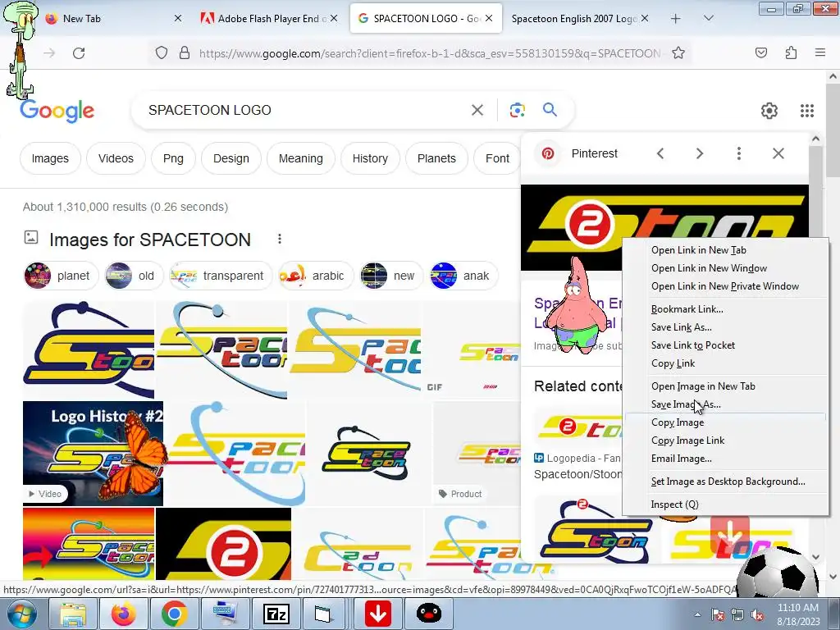Choose Open Image in New Tab
Viewport: 840px width, 630px height.
[703, 386]
